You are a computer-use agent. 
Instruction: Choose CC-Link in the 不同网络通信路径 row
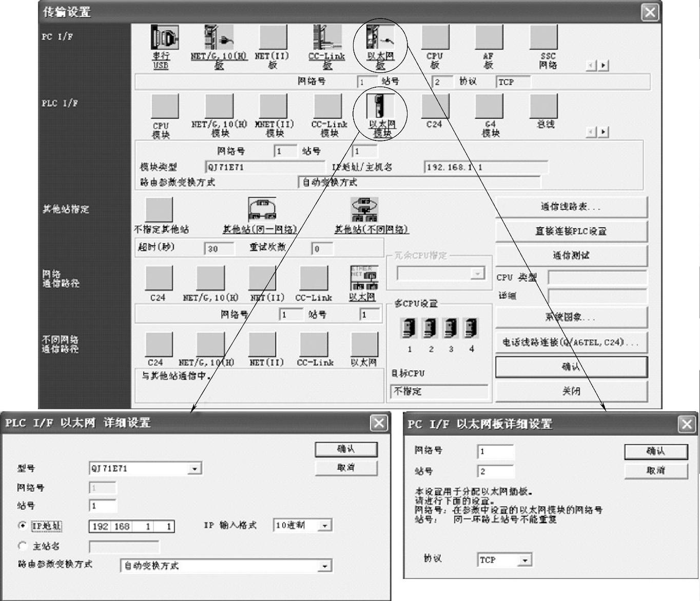[x=314, y=344]
